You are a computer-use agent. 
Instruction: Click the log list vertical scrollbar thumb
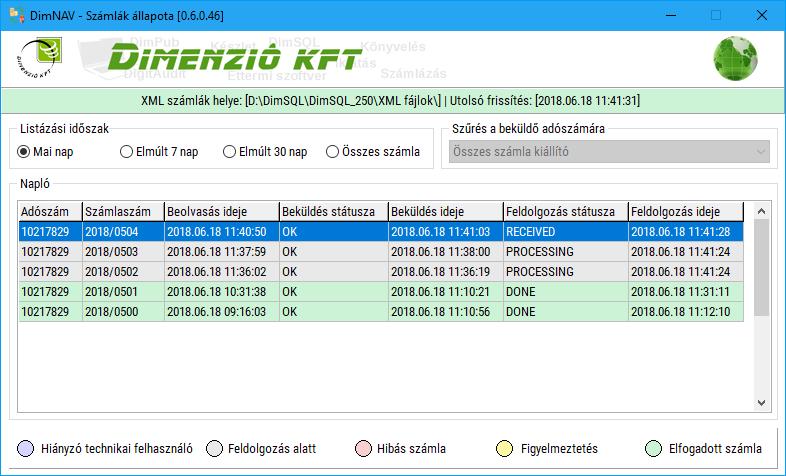[x=761, y=268]
